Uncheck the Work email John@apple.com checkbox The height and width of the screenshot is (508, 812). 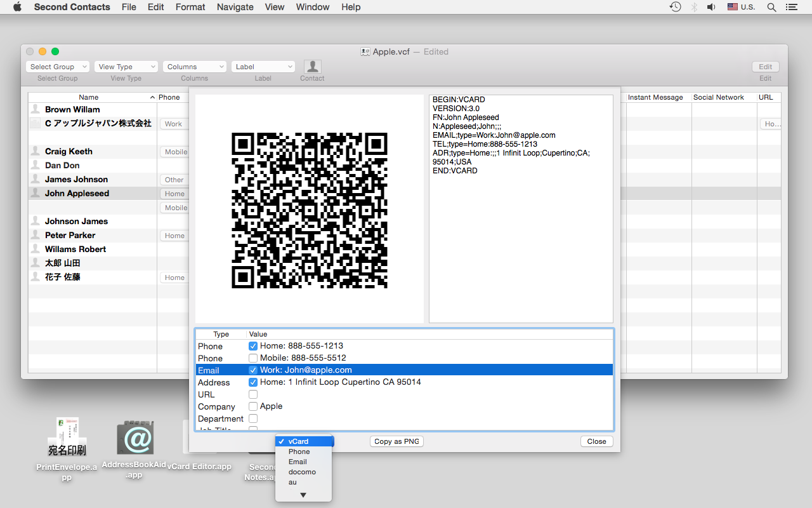pos(253,370)
